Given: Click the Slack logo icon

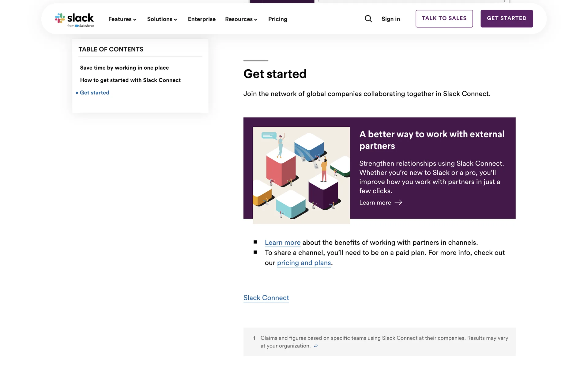Looking at the screenshot, I should tap(60, 18).
